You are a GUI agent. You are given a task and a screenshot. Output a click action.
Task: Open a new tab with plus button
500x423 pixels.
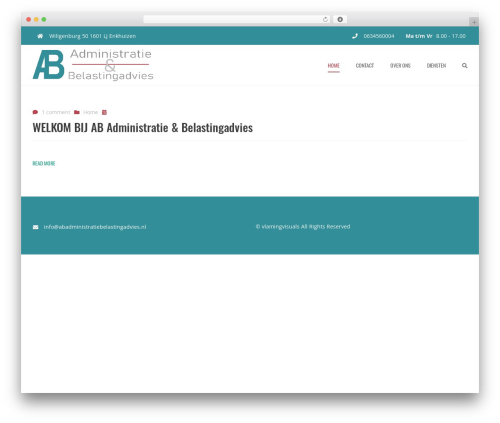pos(474,22)
